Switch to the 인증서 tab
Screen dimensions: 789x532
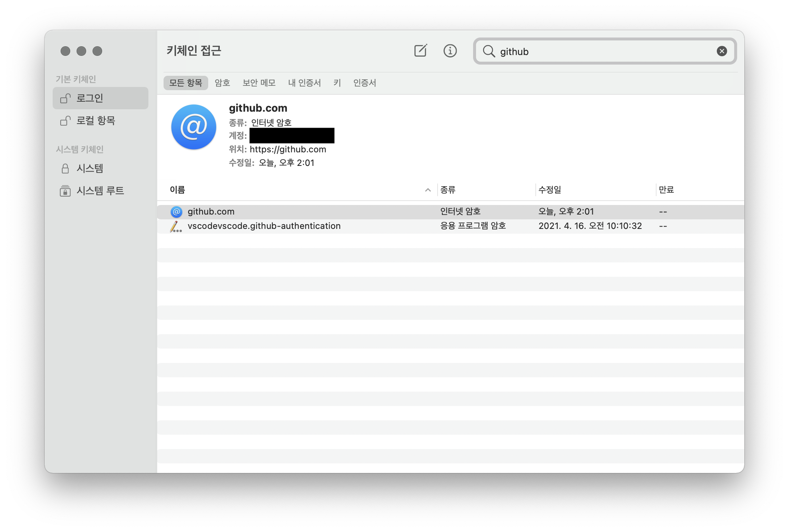point(365,83)
